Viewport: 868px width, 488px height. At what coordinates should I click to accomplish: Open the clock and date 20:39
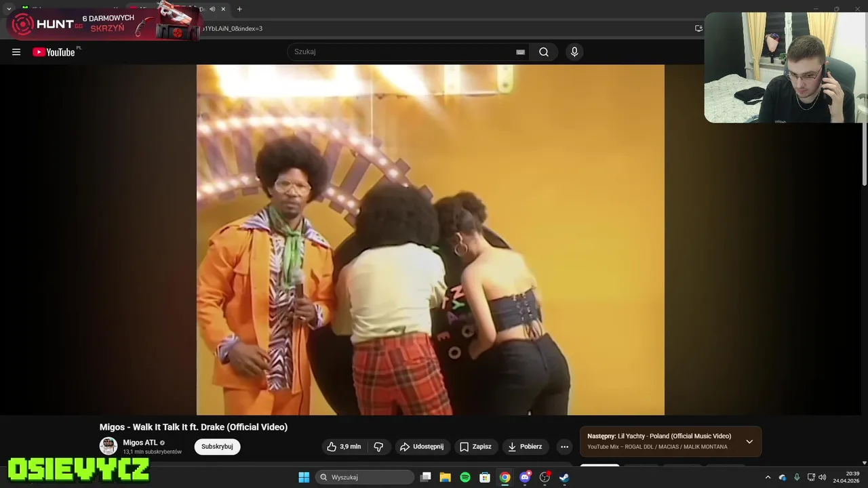[846, 477]
